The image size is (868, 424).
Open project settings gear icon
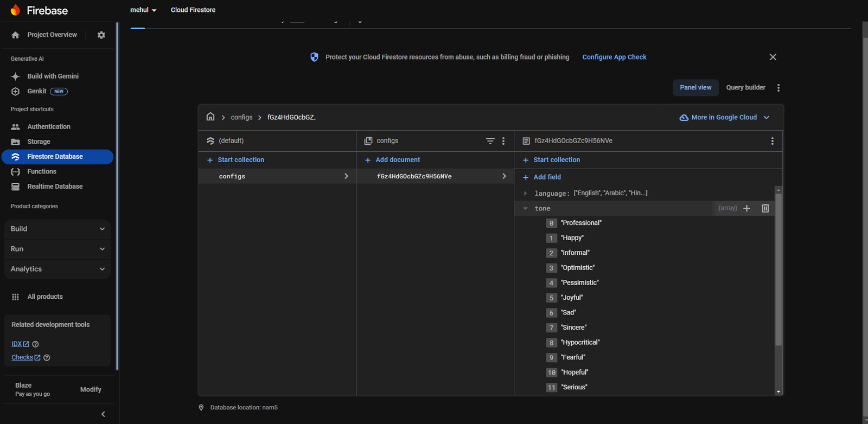tap(101, 35)
